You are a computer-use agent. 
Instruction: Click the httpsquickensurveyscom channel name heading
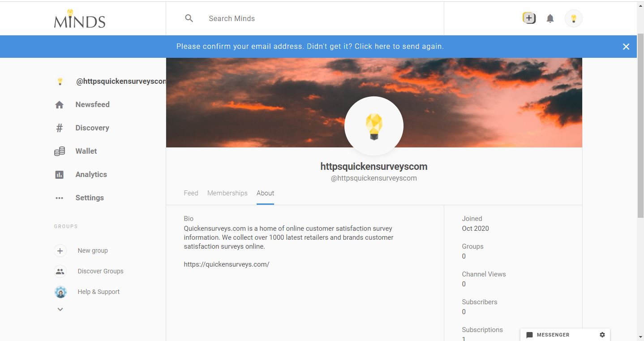point(374,166)
